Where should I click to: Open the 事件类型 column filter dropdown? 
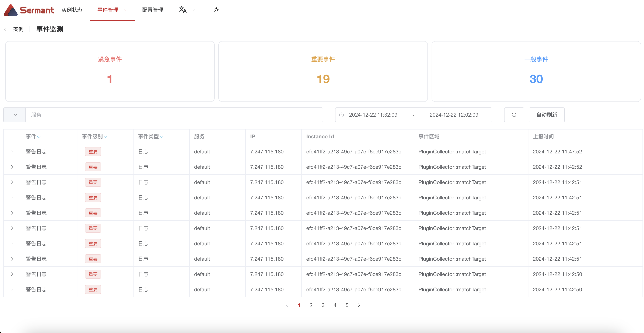point(162,137)
